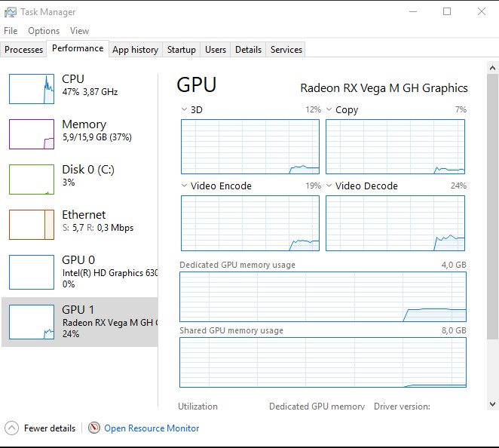Click the Shared GPU memory usage graph
The width and height of the screenshot is (499, 448).
tap(323, 362)
